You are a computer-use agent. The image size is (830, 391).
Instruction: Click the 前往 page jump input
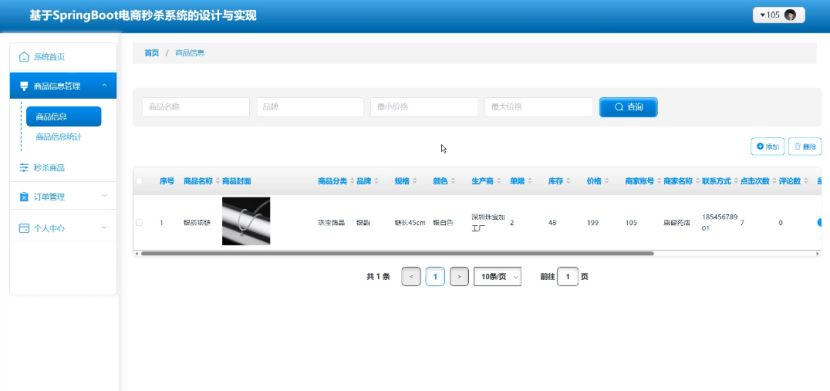click(567, 276)
